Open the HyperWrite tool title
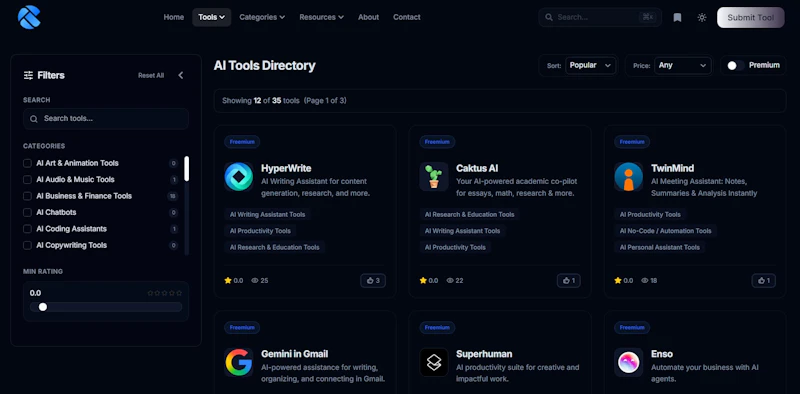This screenshot has height=394, width=800. point(286,168)
